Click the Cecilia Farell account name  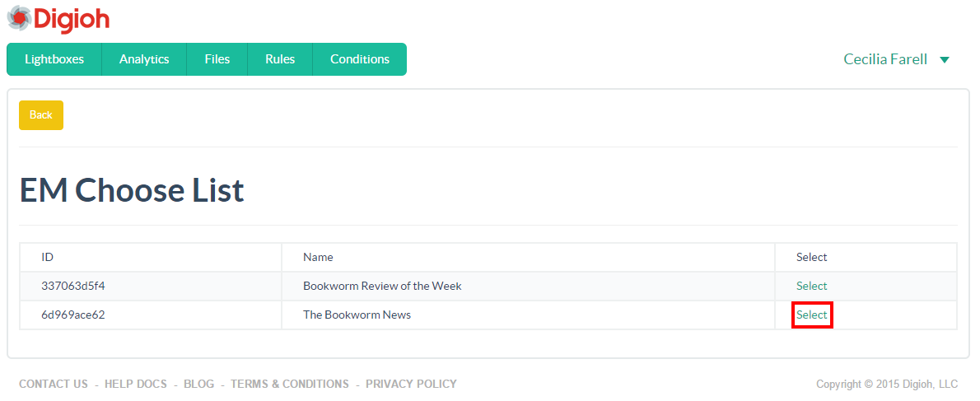coord(885,59)
